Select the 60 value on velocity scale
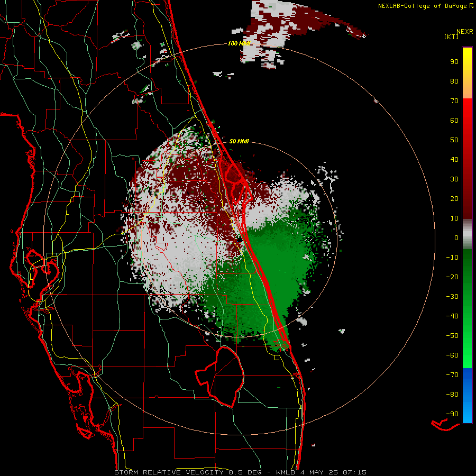Image resolution: width=476 pixels, height=476 pixels. [454, 120]
